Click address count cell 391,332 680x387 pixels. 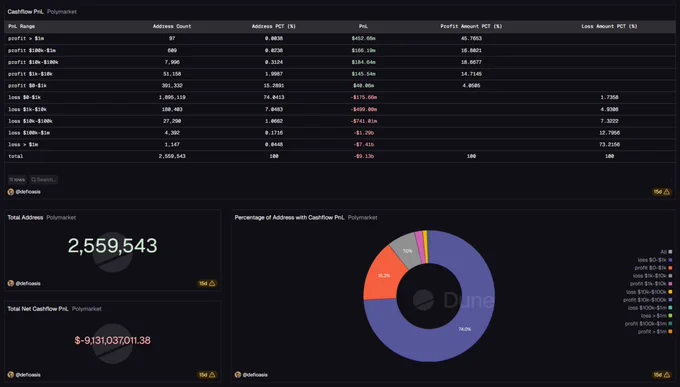[172, 85]
